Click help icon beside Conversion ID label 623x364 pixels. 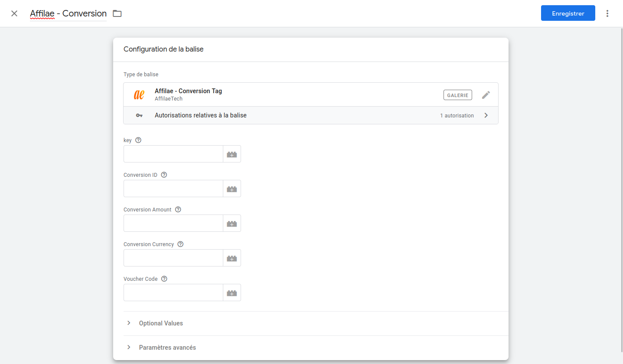click(x=164, y=175)
